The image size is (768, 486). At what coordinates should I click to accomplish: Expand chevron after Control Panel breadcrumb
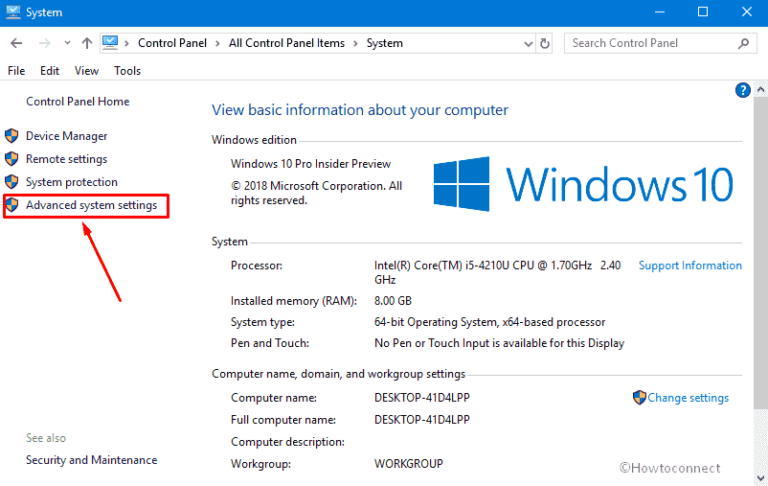coord(217,43)
